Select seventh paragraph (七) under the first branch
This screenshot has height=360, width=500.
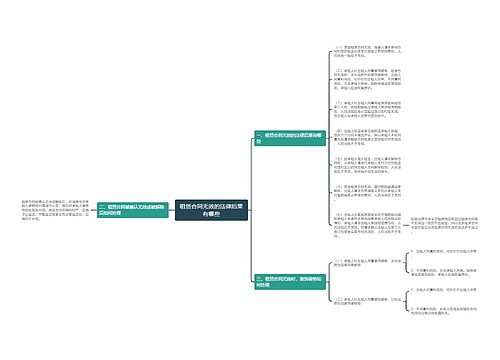[x=368, y=225]
